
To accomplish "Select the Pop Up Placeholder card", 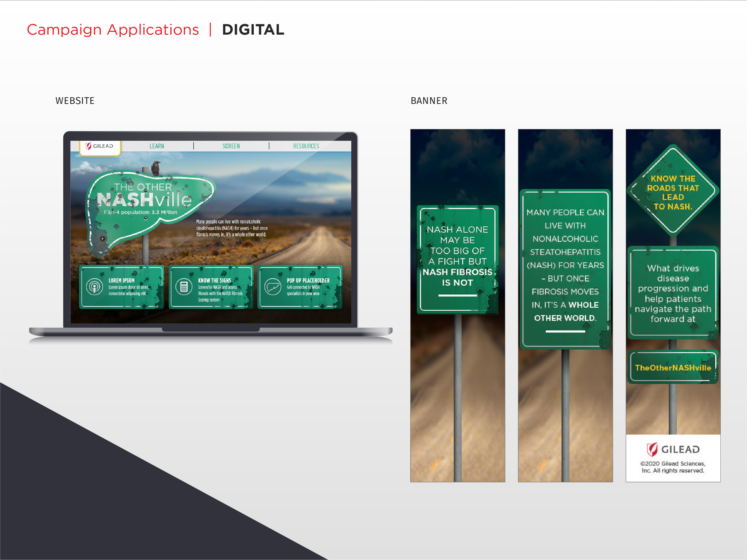I will point(300,287).
